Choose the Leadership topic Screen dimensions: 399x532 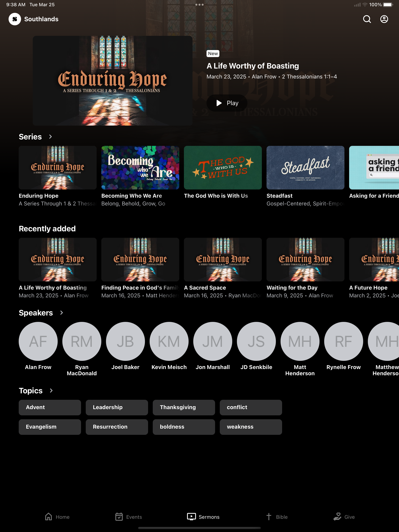coord(117,407)
